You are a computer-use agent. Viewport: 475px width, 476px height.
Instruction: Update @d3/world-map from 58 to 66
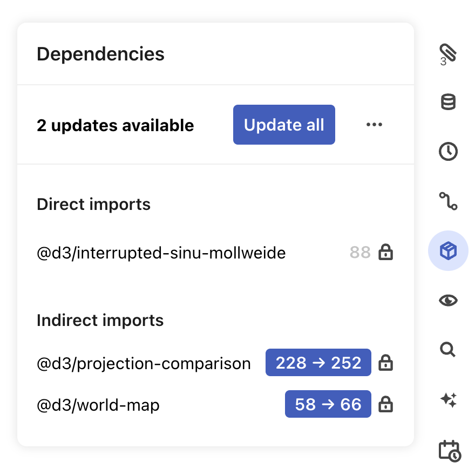[x=328, y=404]
